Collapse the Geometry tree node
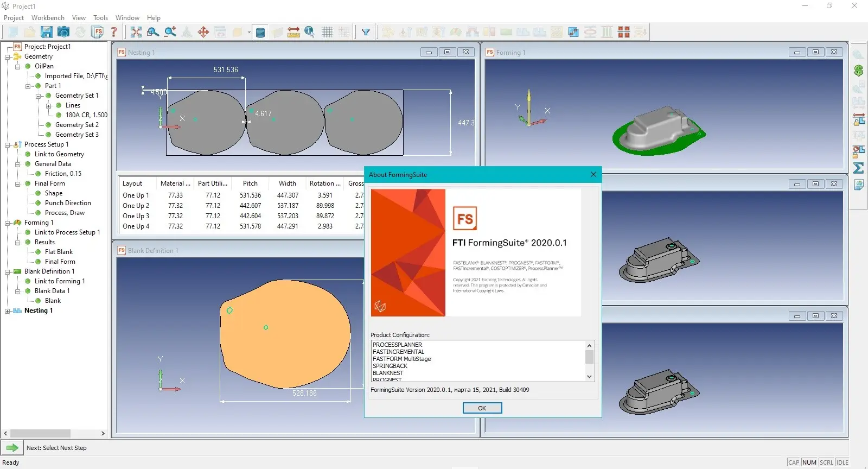 coord(8,56)
